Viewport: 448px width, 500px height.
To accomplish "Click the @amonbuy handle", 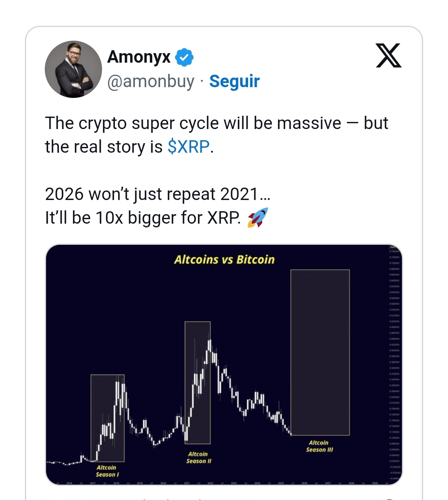I will click(x=151, y=81).
